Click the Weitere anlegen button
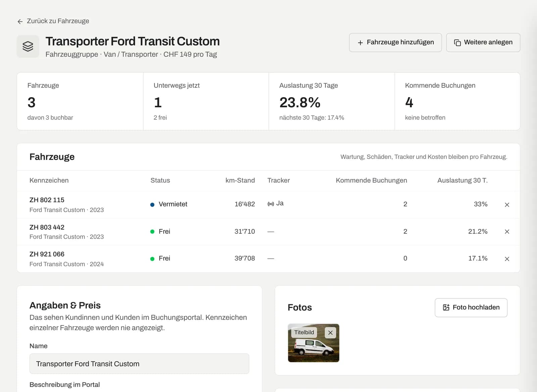This screenshot has width=537, height=392. [483, 43]
